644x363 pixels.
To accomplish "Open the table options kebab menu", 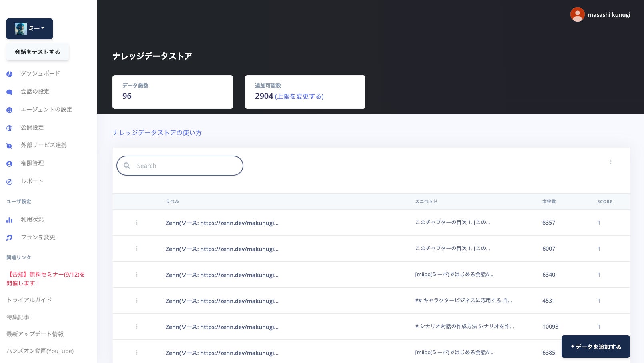I will click(x=610, y=162).
